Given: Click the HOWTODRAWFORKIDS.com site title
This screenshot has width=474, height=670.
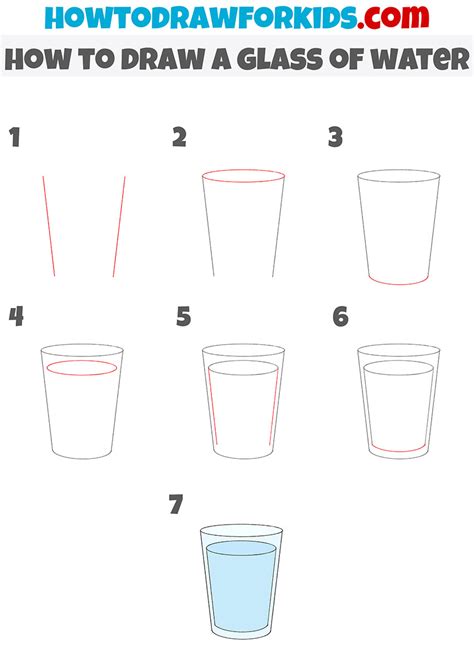Looking at the screenshot, I should click(237, 17).
